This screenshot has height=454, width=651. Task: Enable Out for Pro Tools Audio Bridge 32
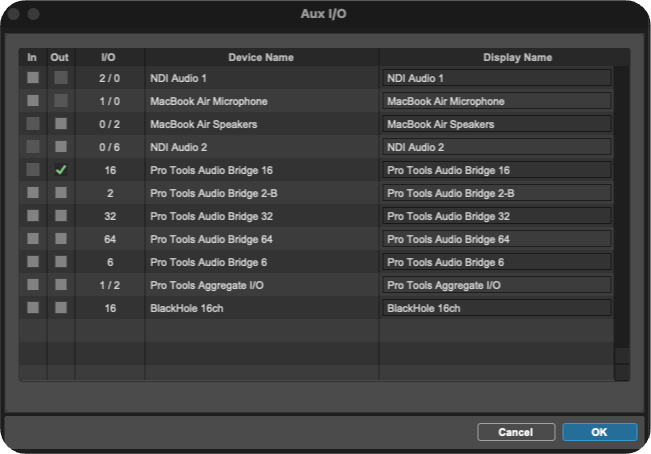click(61, 216)
